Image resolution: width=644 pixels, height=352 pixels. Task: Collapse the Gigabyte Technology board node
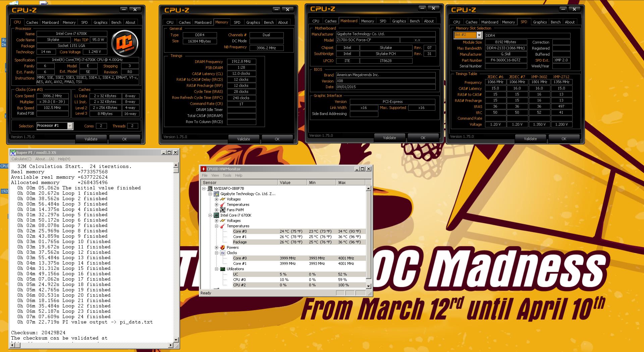(210, 194)
